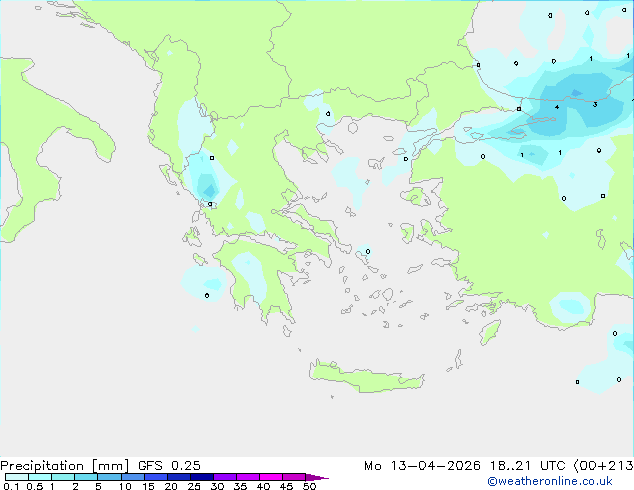Click the '4' precipitation value on the map
The height and width of the screenshot is (490, 634).
[x=557, y=107]
